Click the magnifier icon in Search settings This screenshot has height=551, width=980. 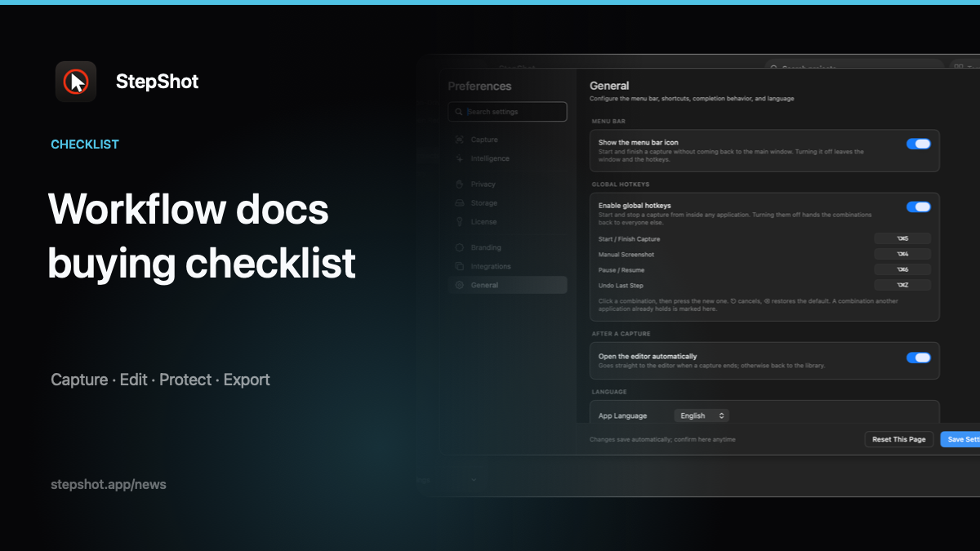459,112
